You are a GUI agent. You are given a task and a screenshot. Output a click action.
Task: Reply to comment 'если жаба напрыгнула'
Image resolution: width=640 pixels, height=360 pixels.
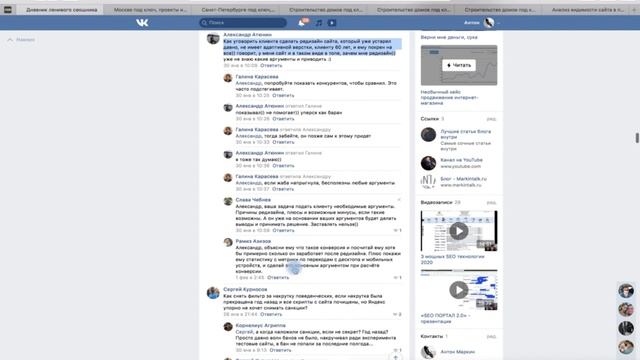(283, 189)
